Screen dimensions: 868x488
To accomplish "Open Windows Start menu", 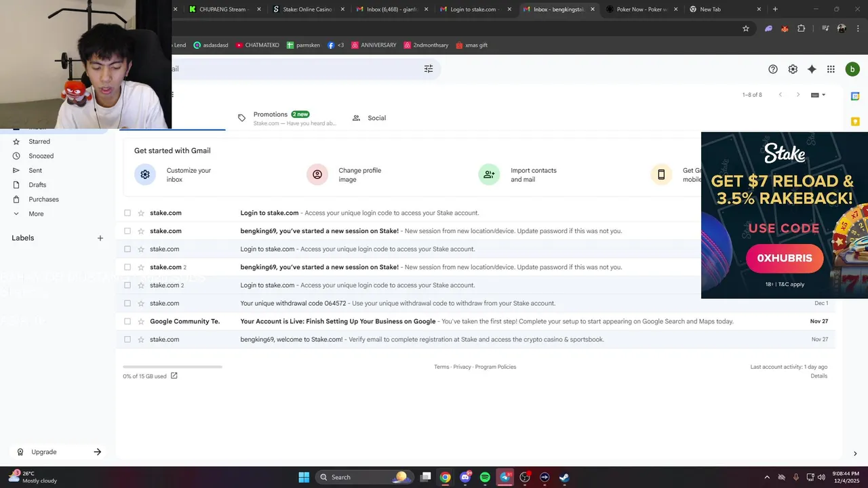I will tap(304, 477).
